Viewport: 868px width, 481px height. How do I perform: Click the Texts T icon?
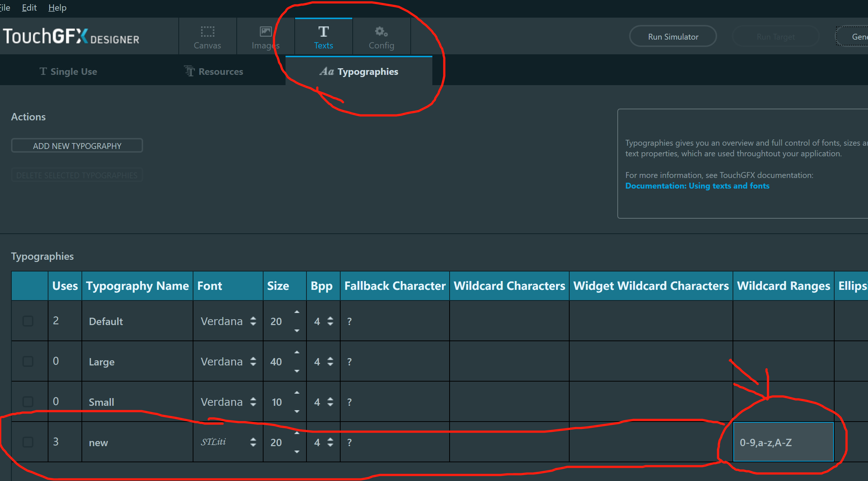pos(323,32)
